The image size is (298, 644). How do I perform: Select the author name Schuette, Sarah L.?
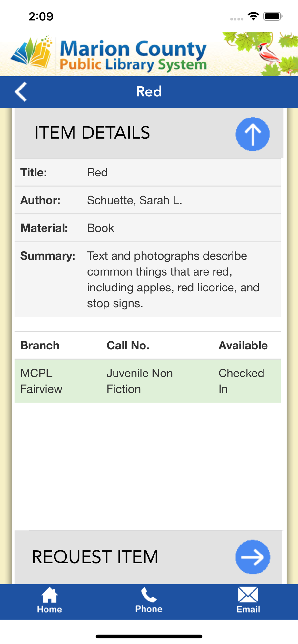tap(134, 200)
